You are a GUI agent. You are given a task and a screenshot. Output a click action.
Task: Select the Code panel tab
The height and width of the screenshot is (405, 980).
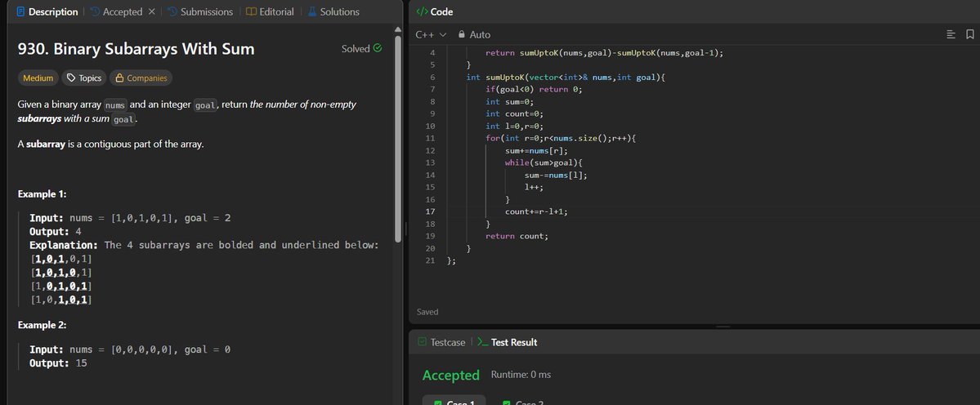coord(434,12)
